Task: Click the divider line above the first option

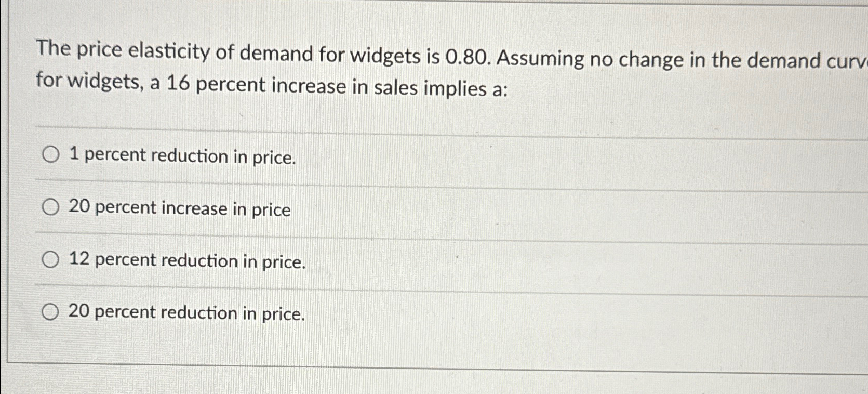Action: click(364, 126)
